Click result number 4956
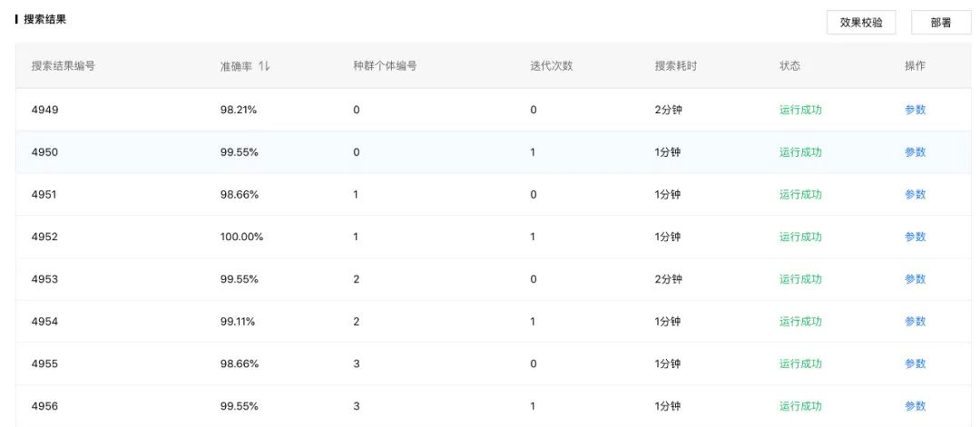Image resolution: width=980 pixels, height=427 pixels. coord(44,406)
